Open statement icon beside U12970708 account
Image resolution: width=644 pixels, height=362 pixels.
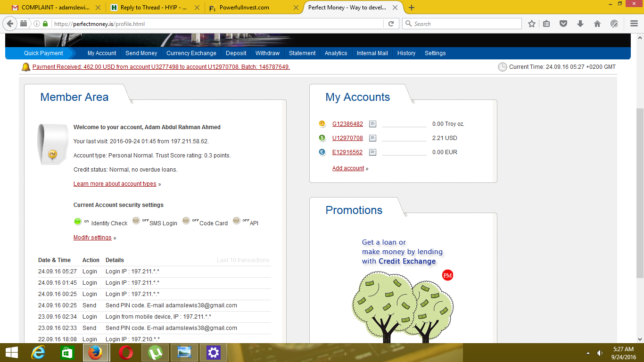tap(372, 138)
